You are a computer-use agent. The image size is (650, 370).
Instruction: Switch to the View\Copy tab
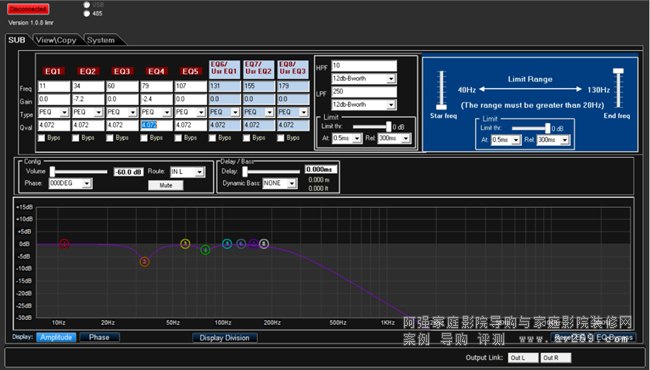tap(56, 40)
